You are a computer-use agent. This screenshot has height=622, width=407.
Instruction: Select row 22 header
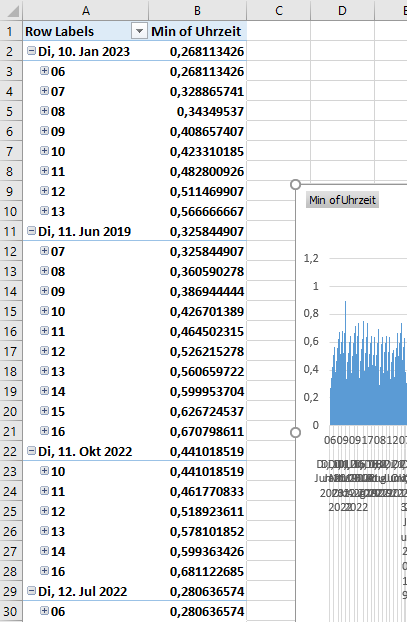coord(11,451)
